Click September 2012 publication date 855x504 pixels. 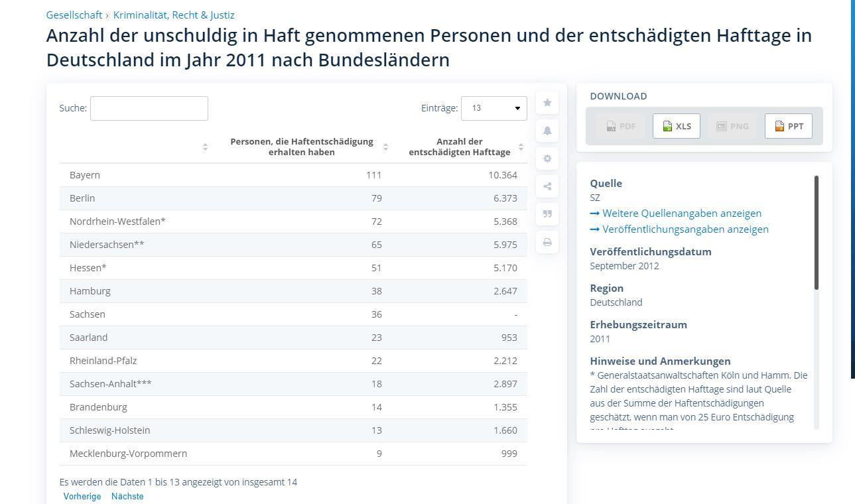624,266
